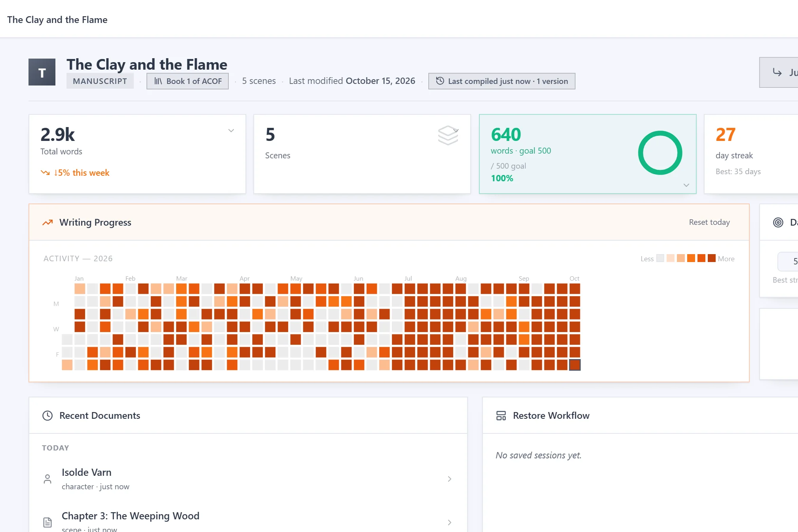Click the ACTIVITY — 2026 heading

point(78,258)
